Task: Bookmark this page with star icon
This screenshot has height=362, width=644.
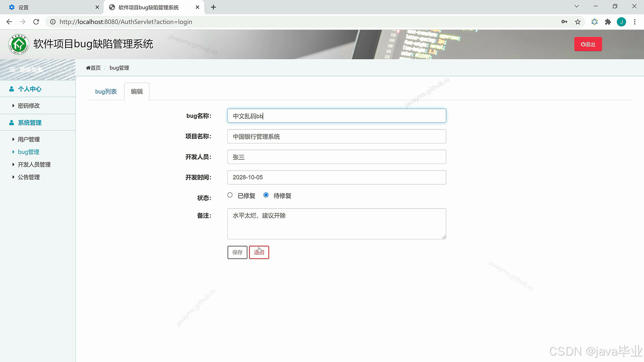Action: (x=578, y=22)
